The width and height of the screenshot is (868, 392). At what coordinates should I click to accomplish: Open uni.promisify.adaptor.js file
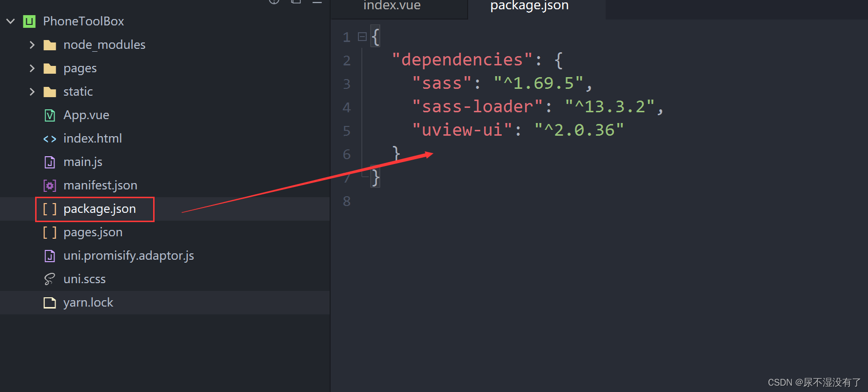(129, 256)
